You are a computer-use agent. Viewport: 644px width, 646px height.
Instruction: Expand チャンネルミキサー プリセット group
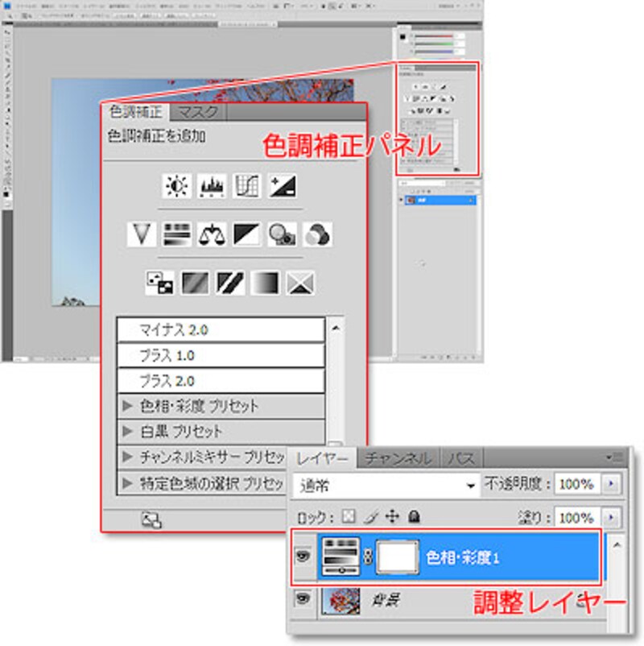(127, 457)
